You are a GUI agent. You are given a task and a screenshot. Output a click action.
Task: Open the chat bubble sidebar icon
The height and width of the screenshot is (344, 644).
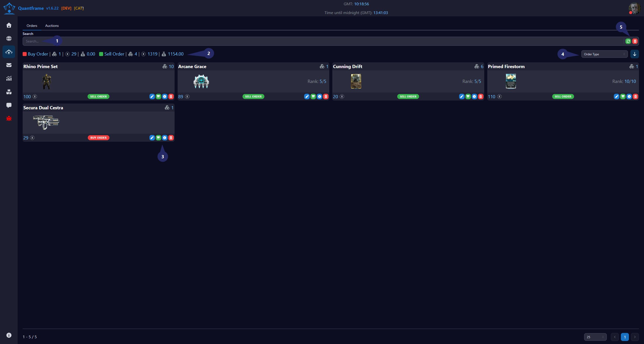[9, 105]
